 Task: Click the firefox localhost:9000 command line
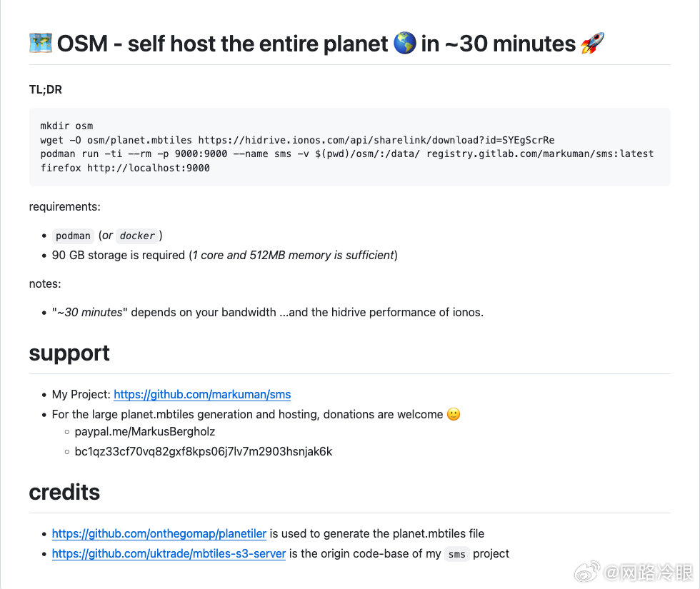125,168
